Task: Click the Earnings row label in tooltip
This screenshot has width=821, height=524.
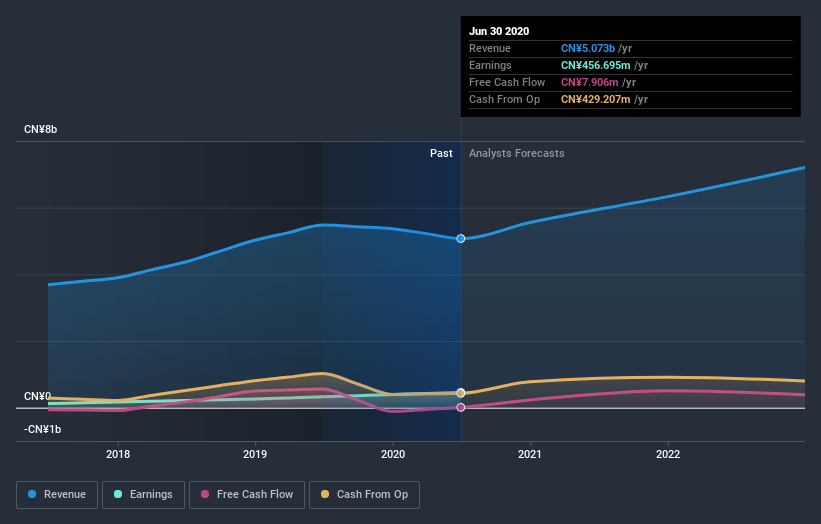Action: pos(490,65)
